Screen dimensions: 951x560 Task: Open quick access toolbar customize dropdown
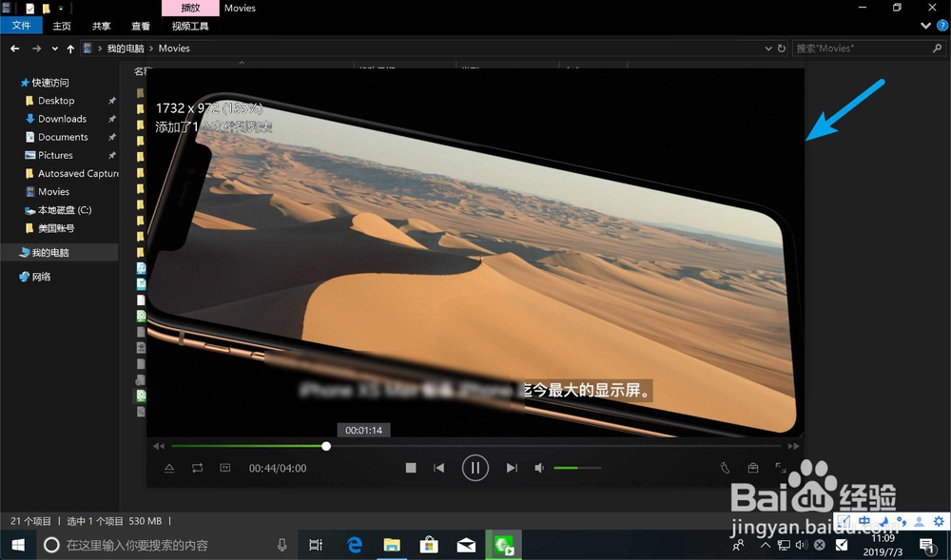61,9
